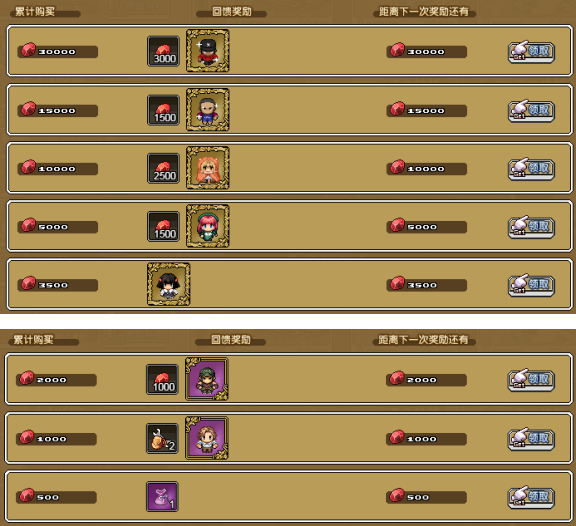576x526 pixels.
Task: Select the pink-haired green-hat character portrait
Action: [208, 226]
